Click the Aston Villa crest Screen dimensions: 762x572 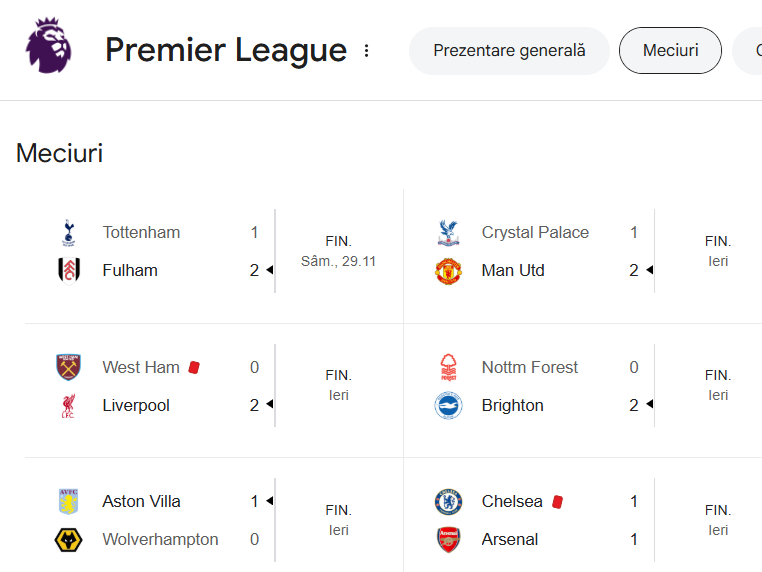point(68,502)
